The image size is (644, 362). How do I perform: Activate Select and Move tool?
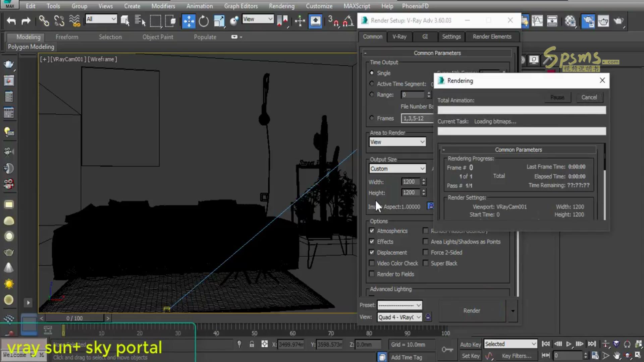tap(189, 21)
